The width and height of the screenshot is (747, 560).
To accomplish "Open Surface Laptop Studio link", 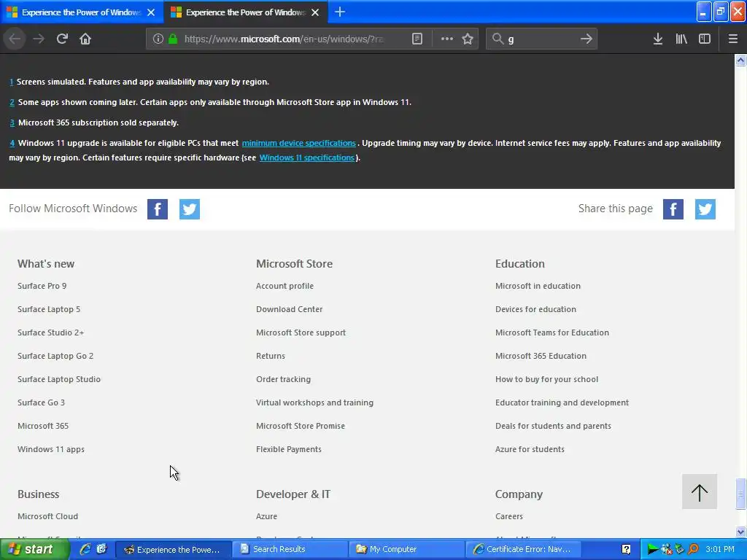I will click(x=59, y=379).
